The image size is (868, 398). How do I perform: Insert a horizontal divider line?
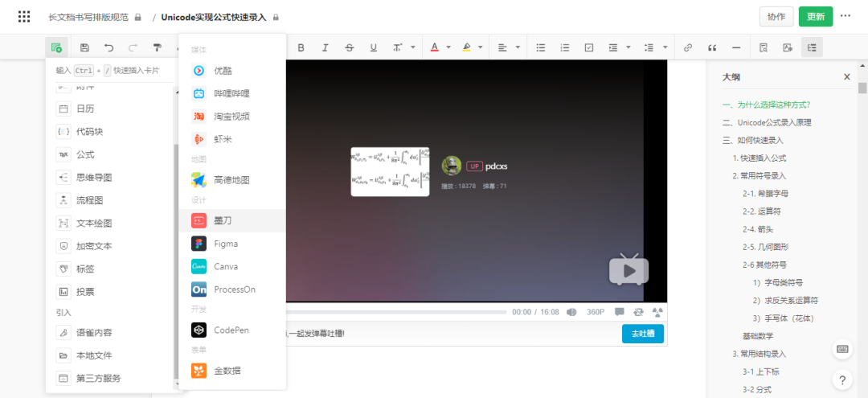pyautogui.click(x=736, y=47)
